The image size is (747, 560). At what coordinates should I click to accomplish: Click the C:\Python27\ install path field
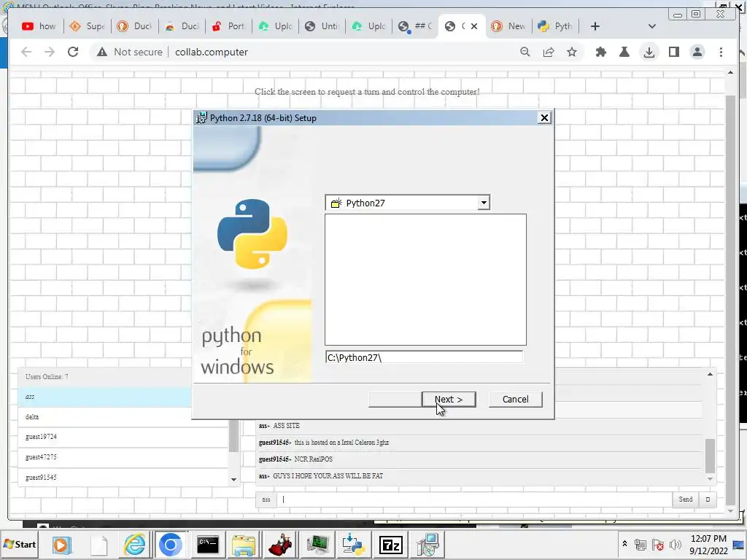(x=424, y=357)
